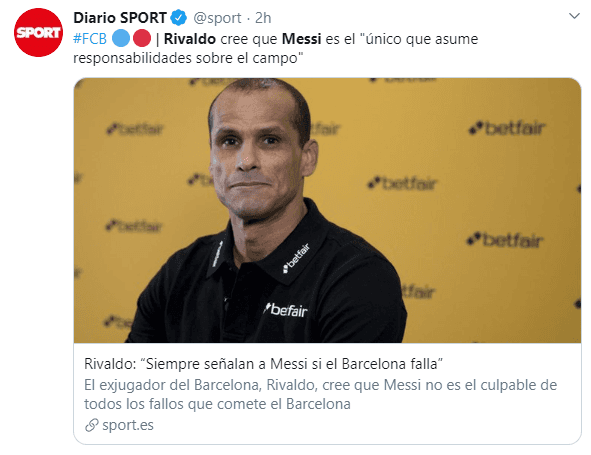Click the blue circle emoji

(121, 38)
